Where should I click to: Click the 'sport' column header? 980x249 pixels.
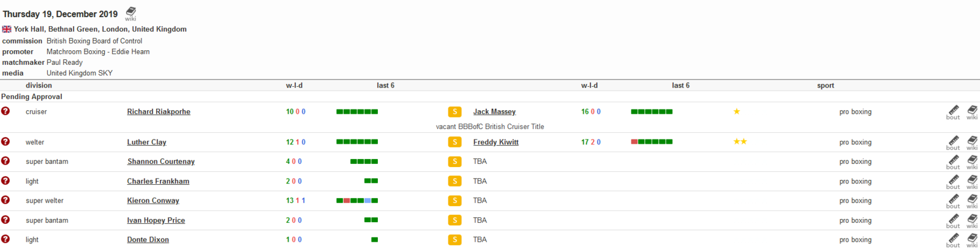826,86
